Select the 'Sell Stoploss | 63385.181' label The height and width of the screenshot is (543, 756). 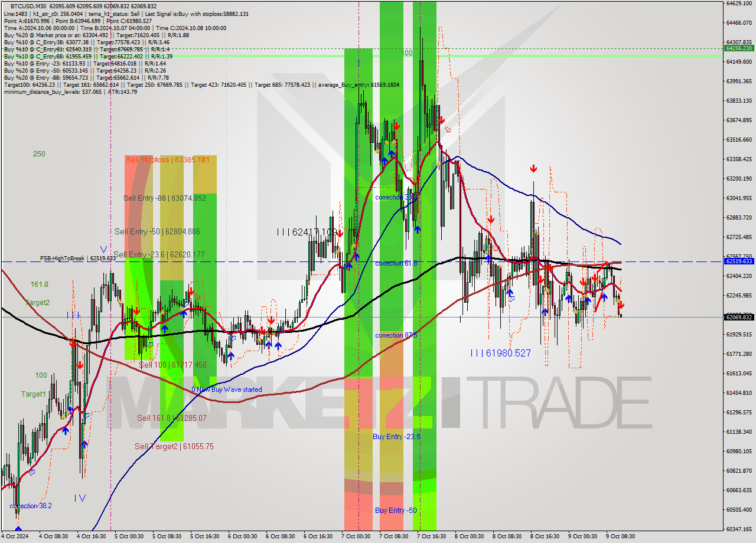pyautogui.click(x=167, y=160)
